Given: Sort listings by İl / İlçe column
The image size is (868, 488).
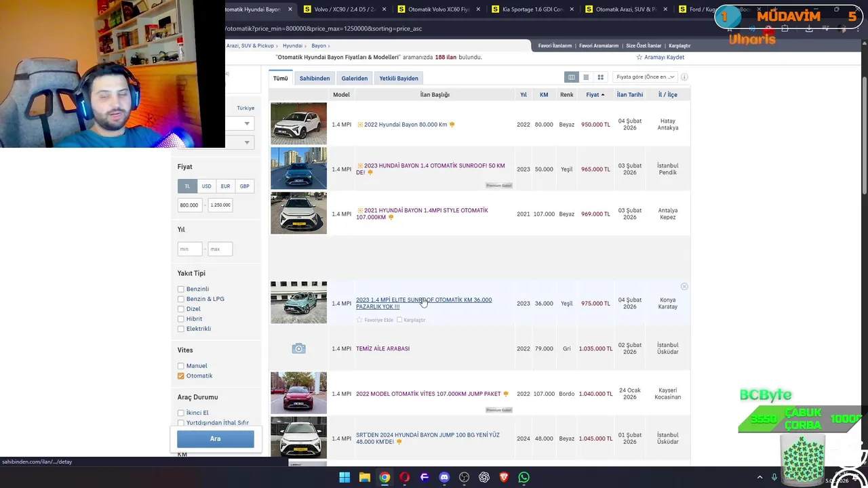Looking at the screenshot, I should click(x=667, y=95).
